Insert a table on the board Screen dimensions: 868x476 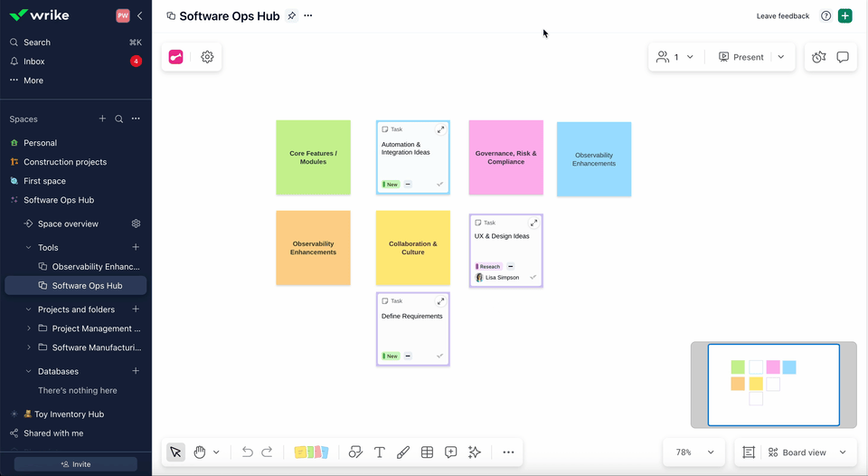pyautogui.click(x=427, y=452)
